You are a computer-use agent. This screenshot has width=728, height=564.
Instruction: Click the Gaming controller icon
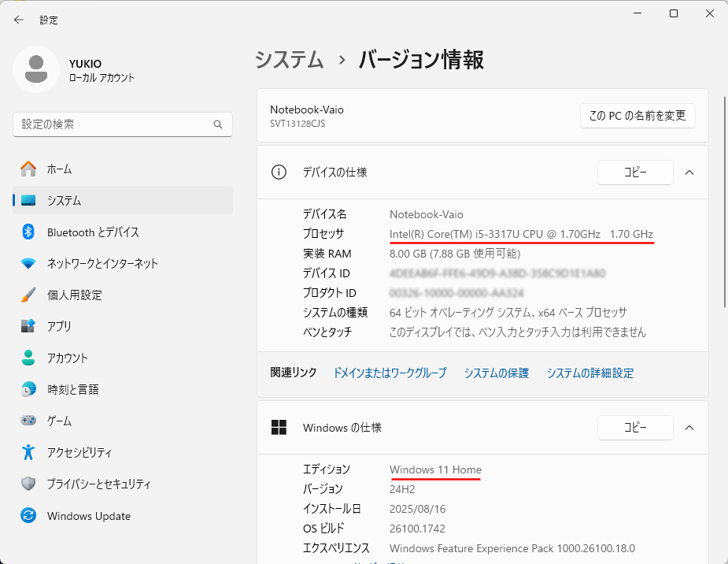28,421
